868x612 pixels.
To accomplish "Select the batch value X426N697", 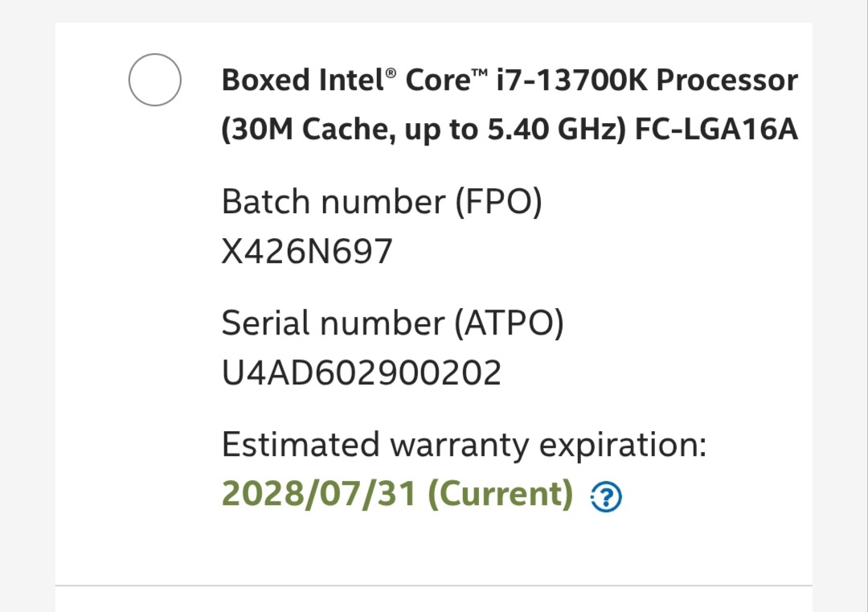I will [307, 252].
